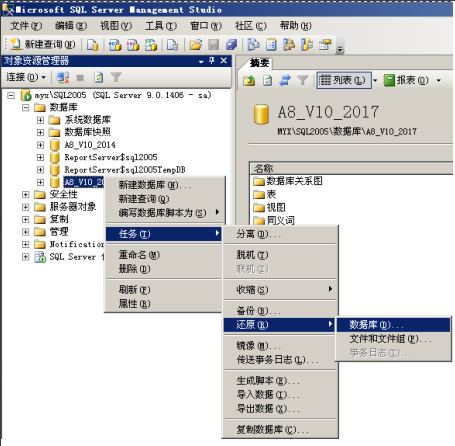Click the Disconnect icon in Object Explorer
The width and height of the screenshot is (455, 446).
(x=63, y=78)
